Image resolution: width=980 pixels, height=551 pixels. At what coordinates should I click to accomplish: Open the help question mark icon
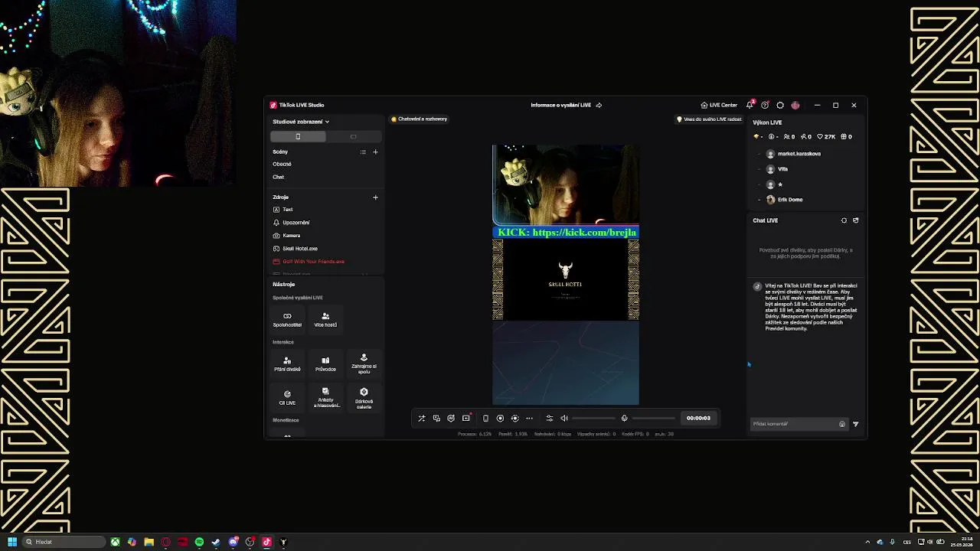point(765,105)
